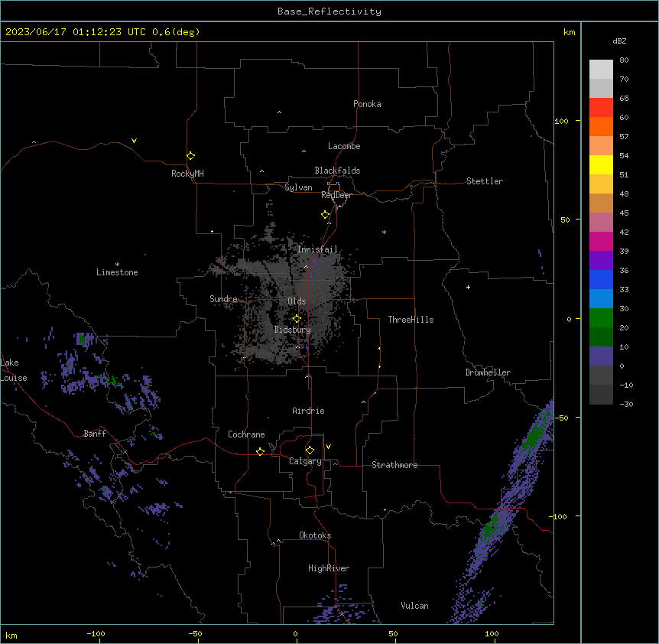The height and width of the screenshot is (644, 659).
Task: Pick the magenta 39-42 dBZ legend swatch
Action: (x=601, y=241)
